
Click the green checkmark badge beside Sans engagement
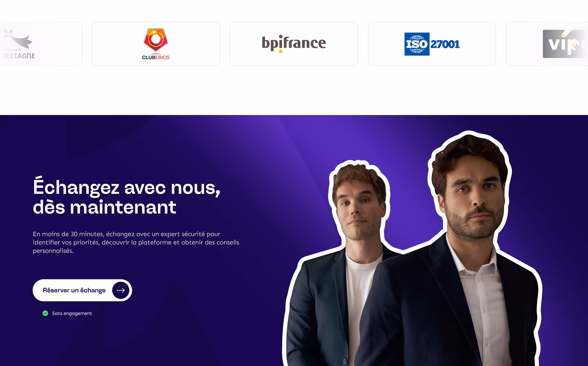pyautogui.click(x=45, y=313)
